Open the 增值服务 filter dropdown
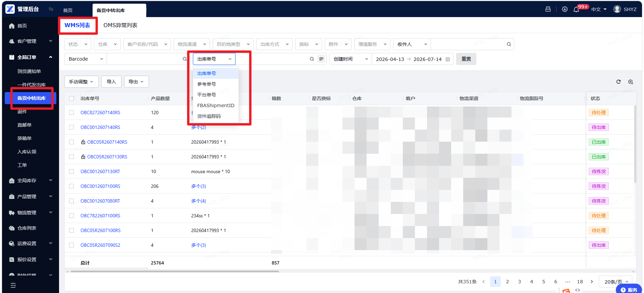644x293 pixels. coord(372,44)
